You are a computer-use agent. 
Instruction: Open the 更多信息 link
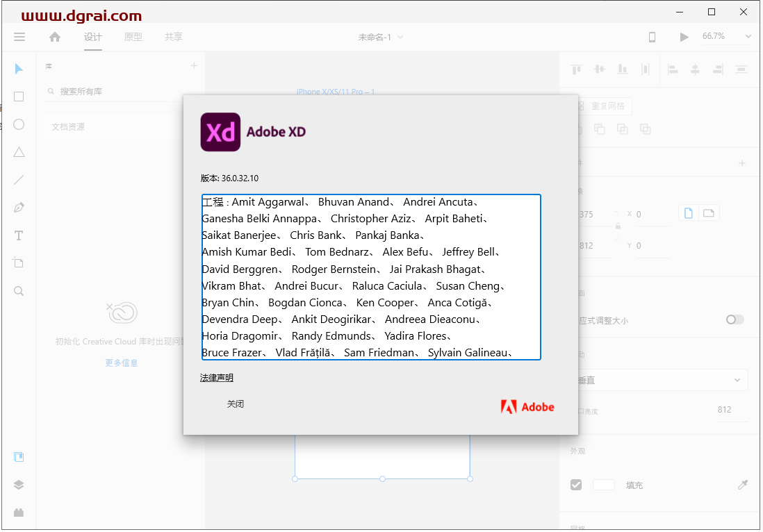coord(121,363)
